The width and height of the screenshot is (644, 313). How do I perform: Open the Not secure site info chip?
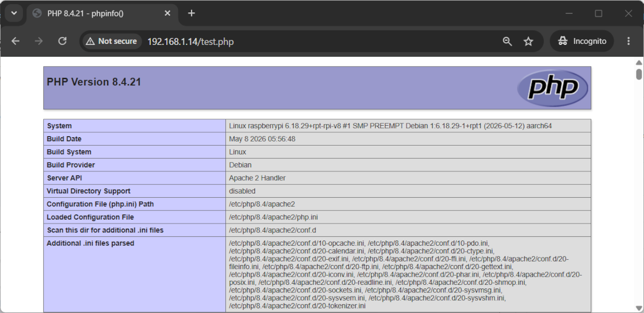(112, 41)
